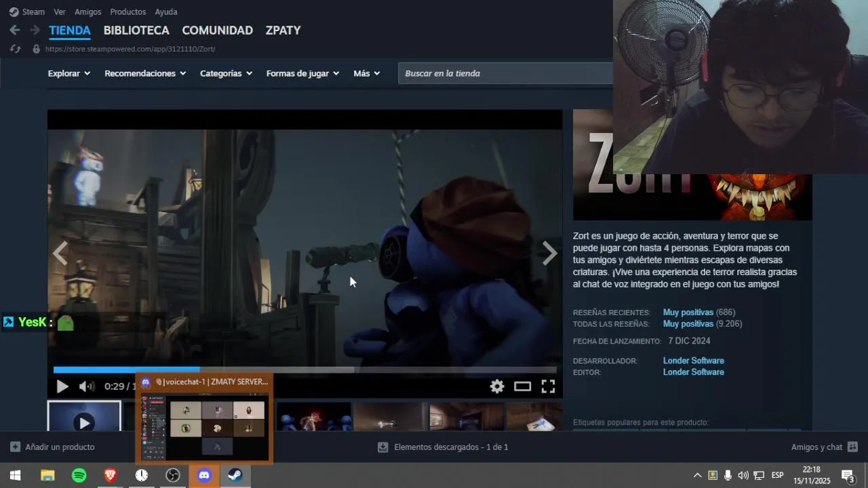The image size is (868, 488).
Task: Open the Amigos menu
Action: tap(88, 12)
